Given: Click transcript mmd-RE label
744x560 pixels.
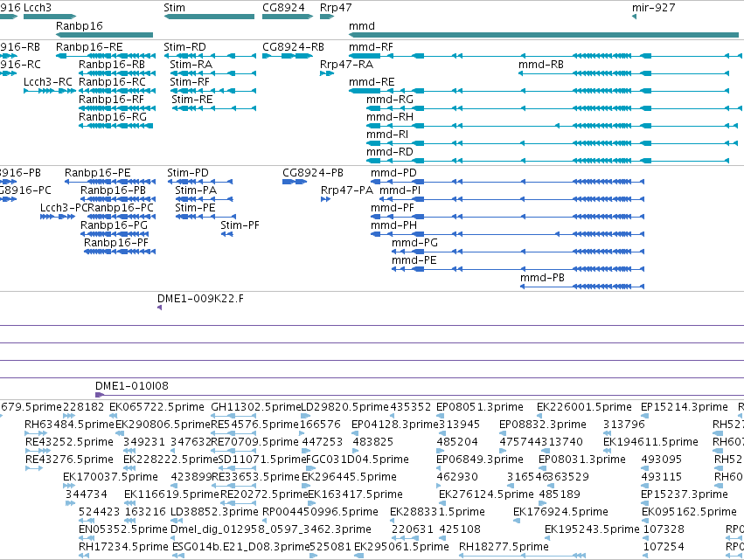Looking at the screenshot, I should (372, 82).
